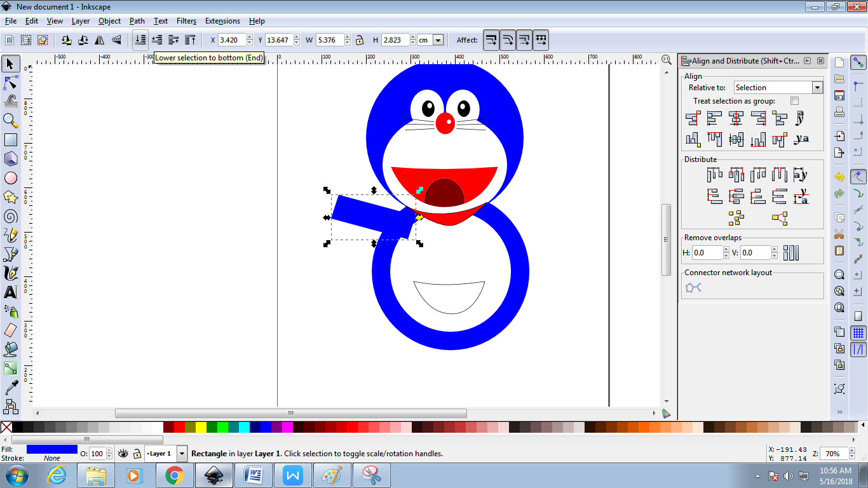Select the Rectangle tool
Image resolution: width=868 pixels, height=488 pixels.
(x=10, y=140)
